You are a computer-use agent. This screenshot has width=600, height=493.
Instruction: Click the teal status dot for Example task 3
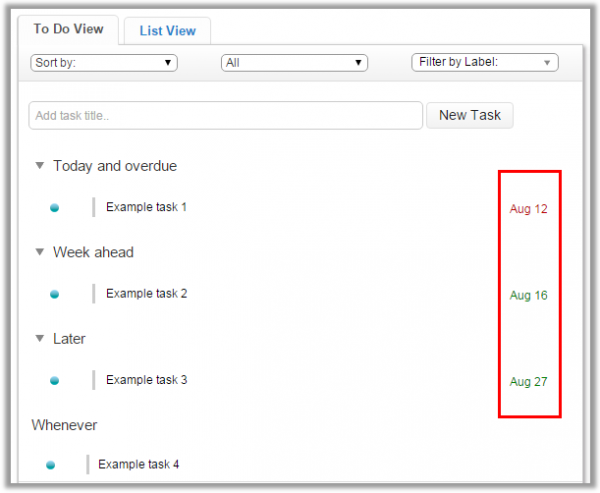[55, 381]
